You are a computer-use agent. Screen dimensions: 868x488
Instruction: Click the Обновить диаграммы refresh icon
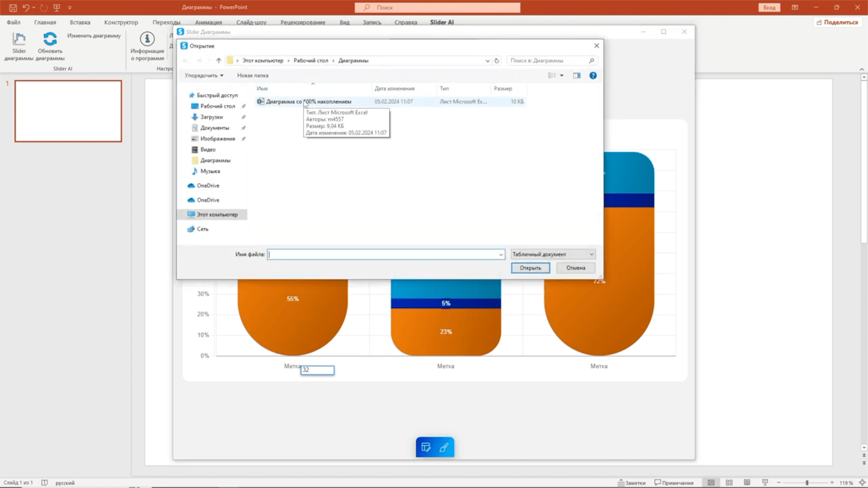click(x=50, y=39)
